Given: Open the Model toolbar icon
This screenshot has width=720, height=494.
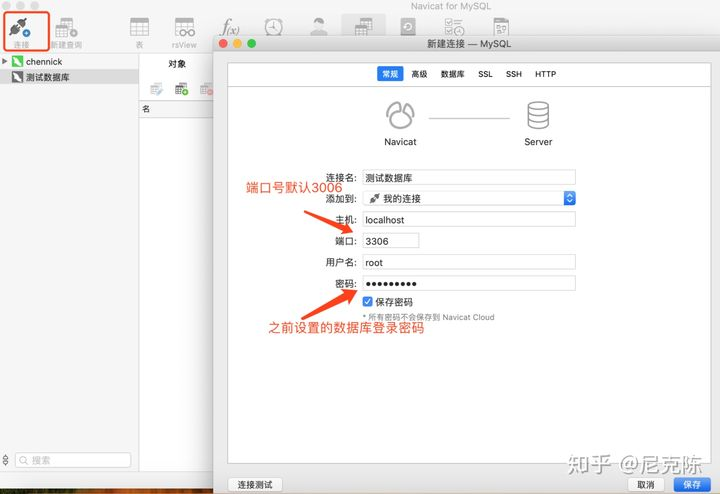Looking at the screenshot, I should coord(501,27).
